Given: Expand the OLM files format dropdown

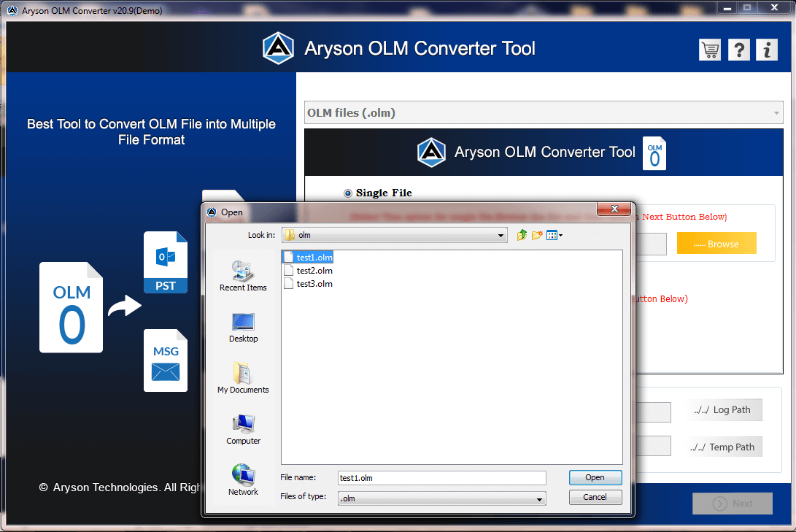Looking at the screenshot, I should pos(774,112).
